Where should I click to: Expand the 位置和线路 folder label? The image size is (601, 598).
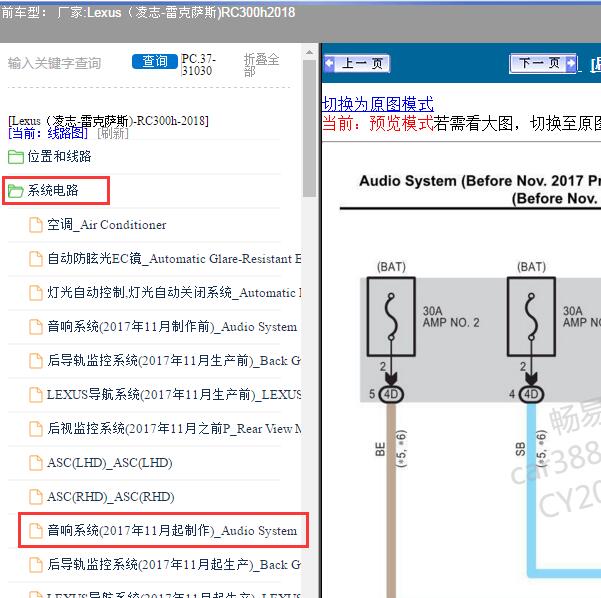pos(59,156)
